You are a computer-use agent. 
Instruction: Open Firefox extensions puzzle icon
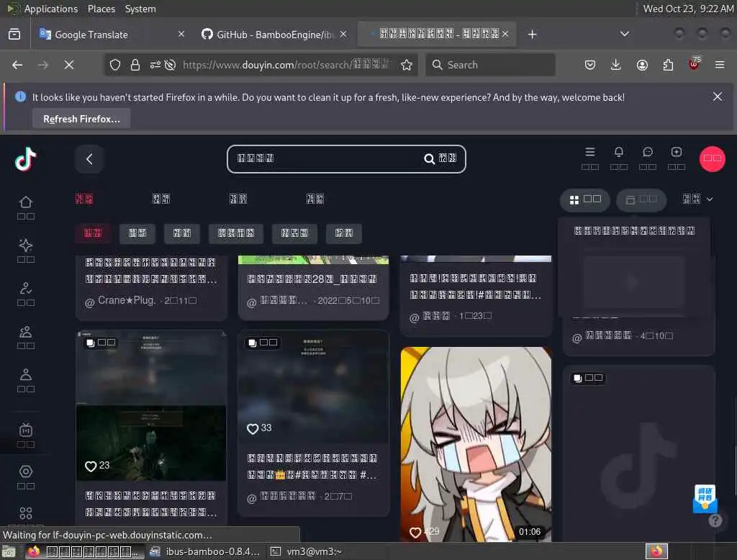(668, 65)
